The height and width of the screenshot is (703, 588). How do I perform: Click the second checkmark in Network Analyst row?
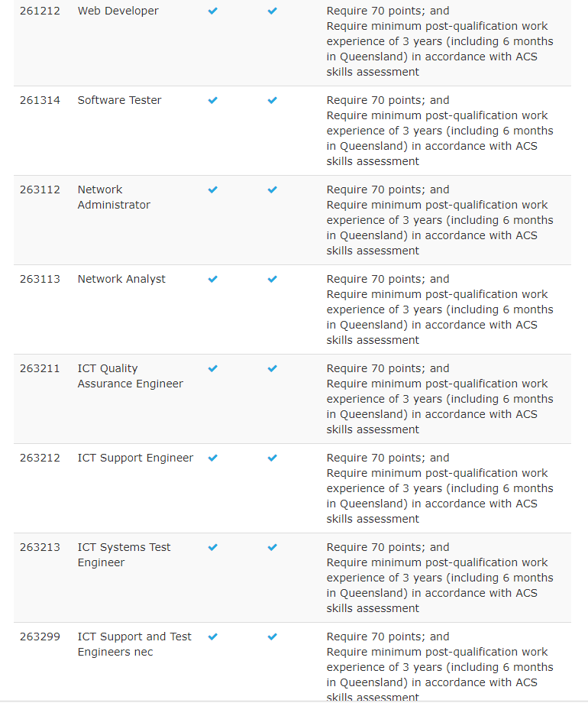[x=272, y=280]
